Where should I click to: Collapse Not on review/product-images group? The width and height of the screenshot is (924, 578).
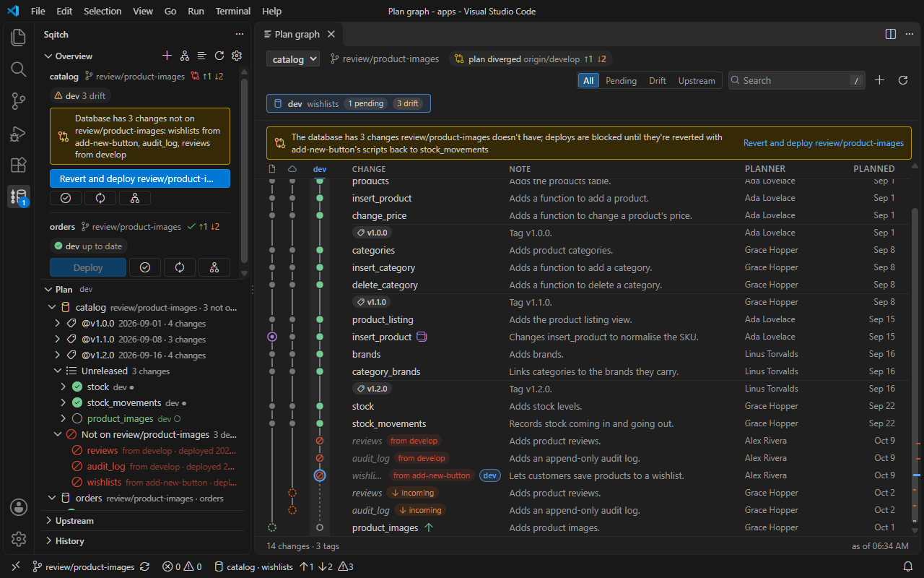click(x=58, y=434)
